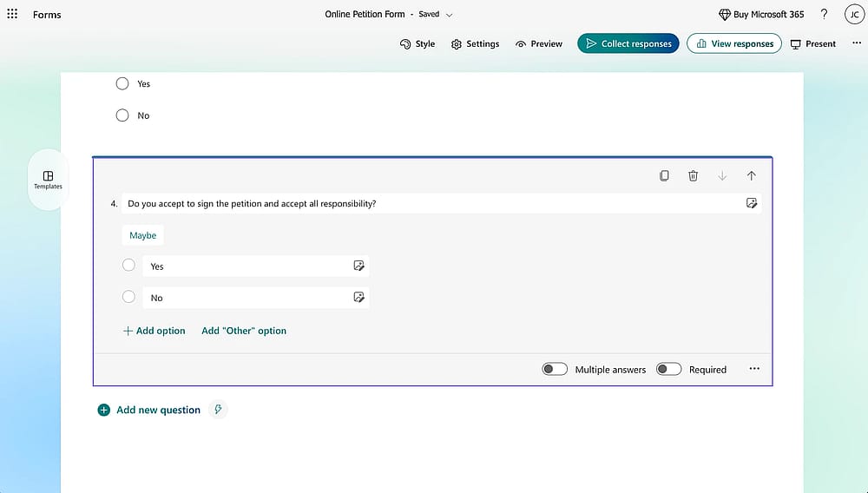This screenshot has width=868, height=493.
Task: Select the Yes radio in the previous question
Action: coord(122,83)
